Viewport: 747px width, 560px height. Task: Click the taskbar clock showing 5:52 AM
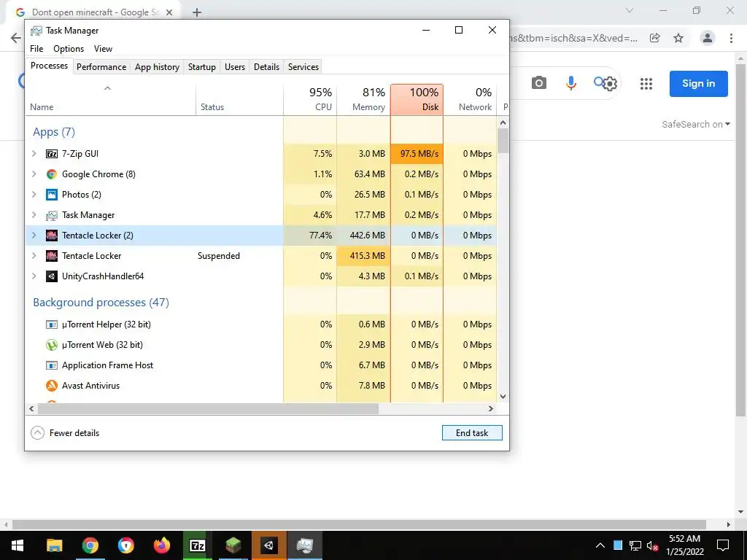tap(684, 545)
